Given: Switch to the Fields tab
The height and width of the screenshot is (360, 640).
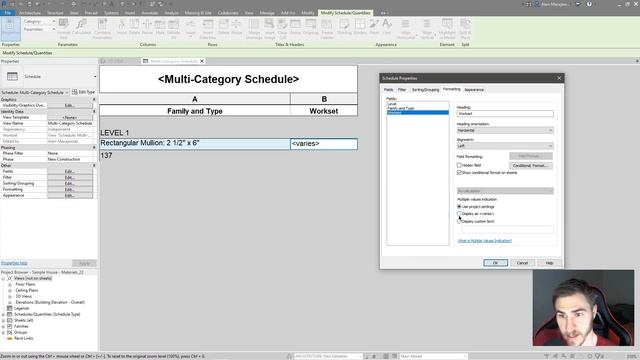Looking at the screenshot, I should [389, 90].
